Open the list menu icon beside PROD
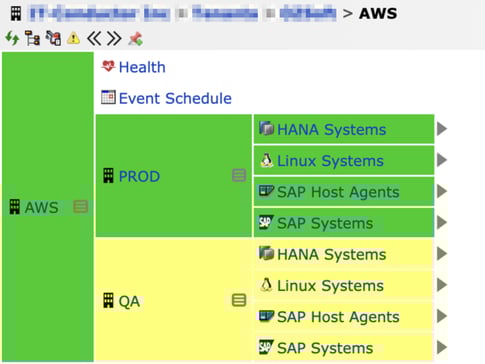485x364 pixels. 239,175
